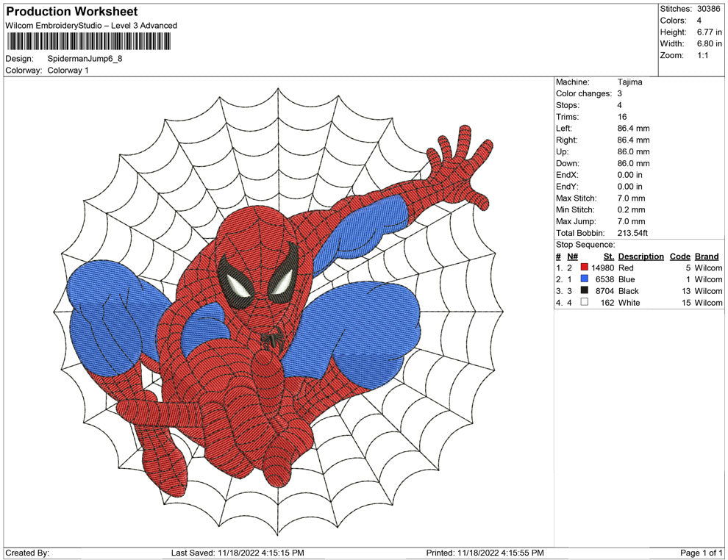
Task: Click the 'St.' column header
Action: 609,256
